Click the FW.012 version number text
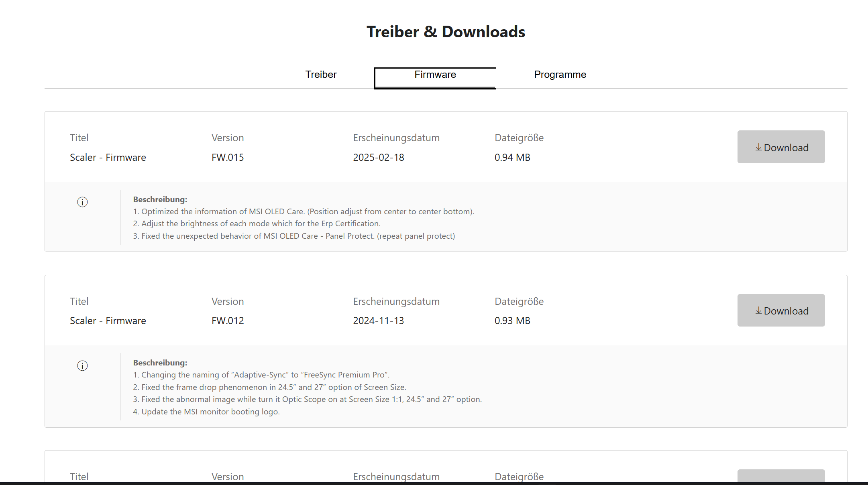Image resolution: width=868 pixels, height=485 pixels. point(227,321)
